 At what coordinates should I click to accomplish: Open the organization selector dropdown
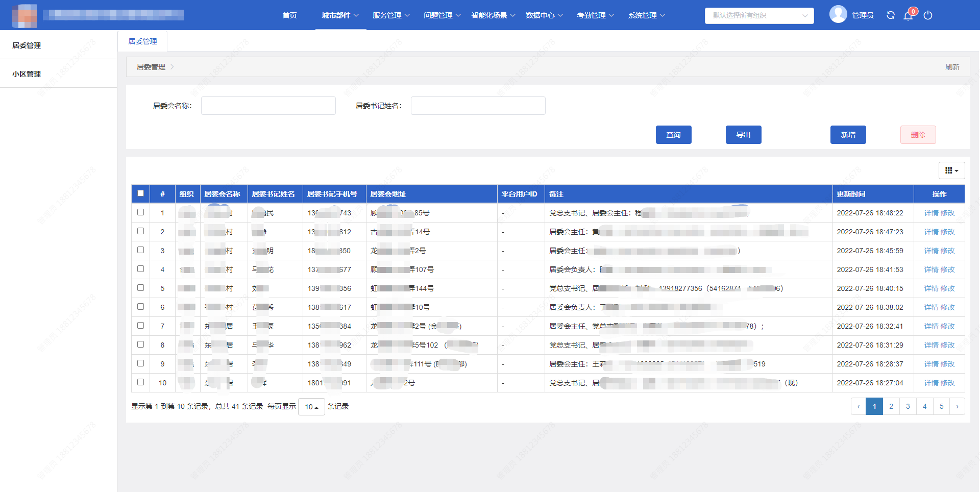[759, 15]
